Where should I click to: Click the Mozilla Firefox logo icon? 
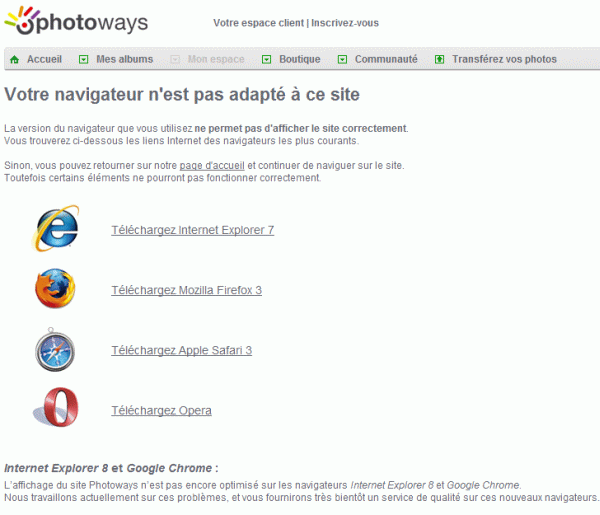pos(55,288)
